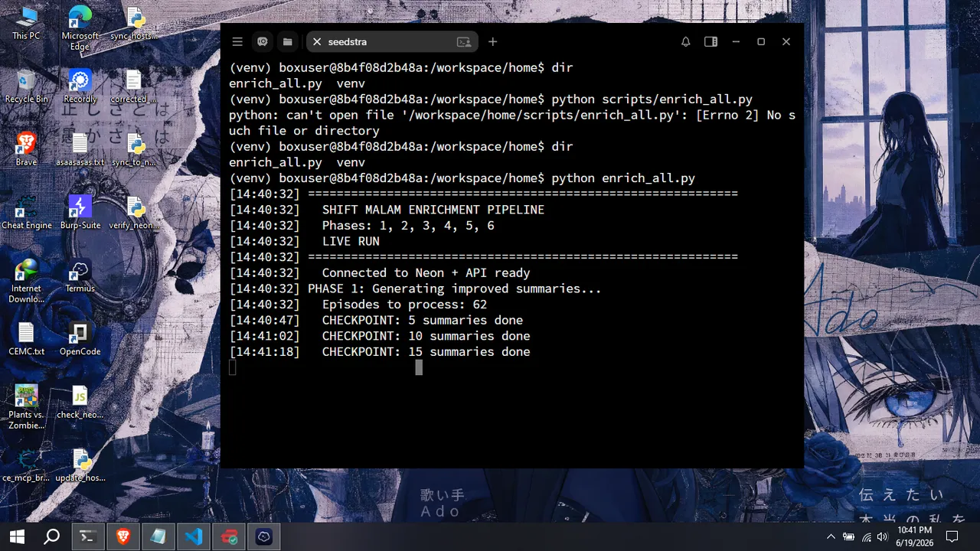Open battery status in system tray
This screenshot has height=551, width=980.
(848, 537)
